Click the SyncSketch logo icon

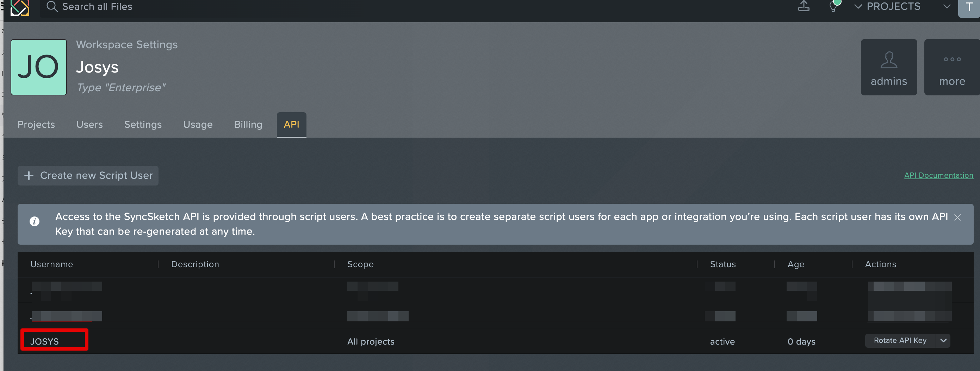[x=20, y=7]
